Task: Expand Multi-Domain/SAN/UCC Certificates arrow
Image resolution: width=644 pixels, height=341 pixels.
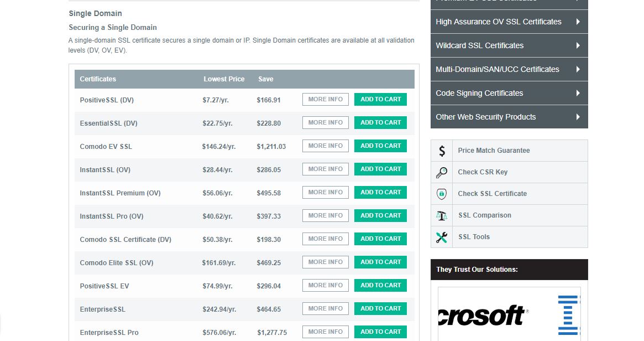Action: [578, 69]
